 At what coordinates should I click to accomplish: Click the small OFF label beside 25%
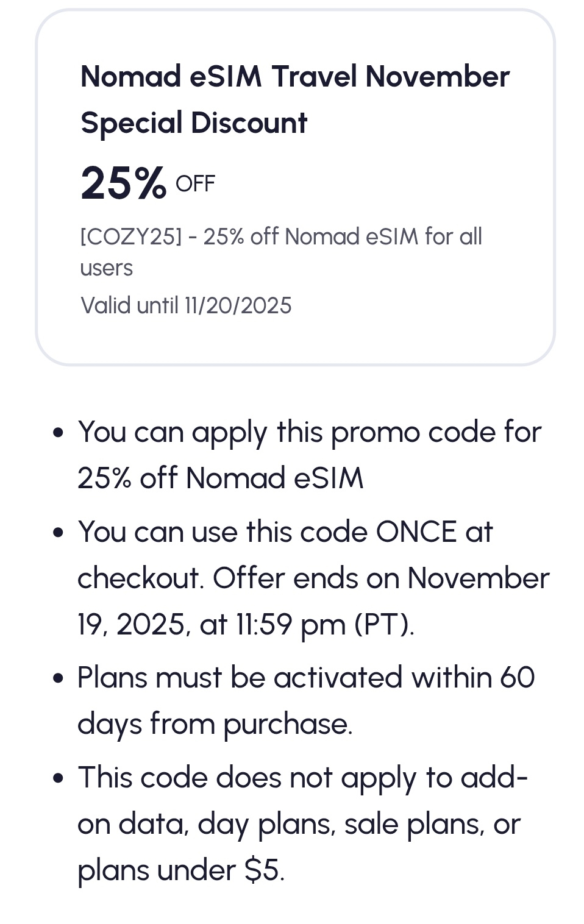pos(195,184)
